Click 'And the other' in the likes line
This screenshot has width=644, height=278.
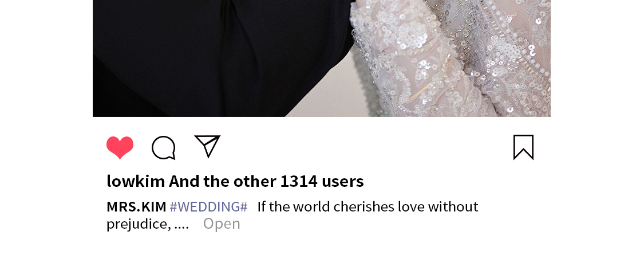(222, 181)
